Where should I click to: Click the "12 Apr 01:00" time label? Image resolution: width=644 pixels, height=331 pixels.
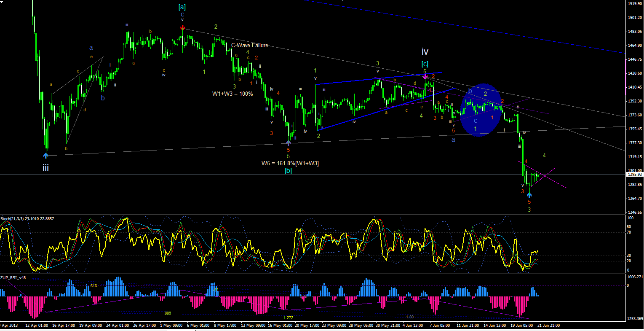[37, 326]
